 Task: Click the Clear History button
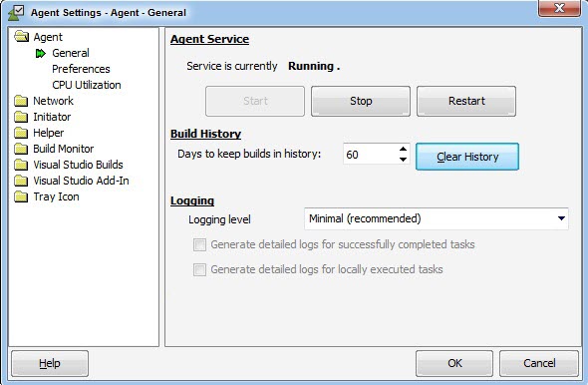click(467, 157)
